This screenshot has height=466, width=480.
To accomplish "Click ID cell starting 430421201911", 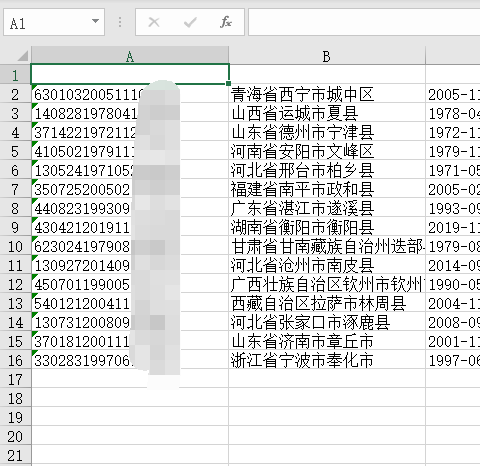I will click(x=130, y=226).
